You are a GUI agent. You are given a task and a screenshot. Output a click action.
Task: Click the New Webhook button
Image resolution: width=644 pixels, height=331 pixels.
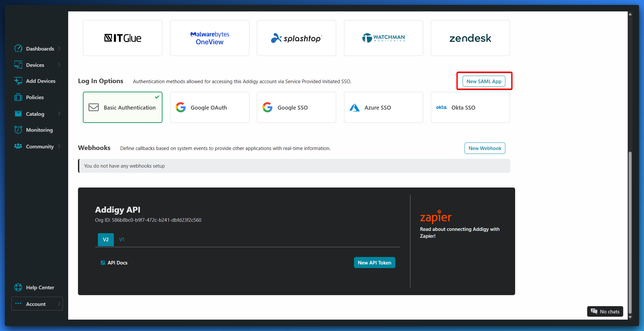click(x=485, y=148)
